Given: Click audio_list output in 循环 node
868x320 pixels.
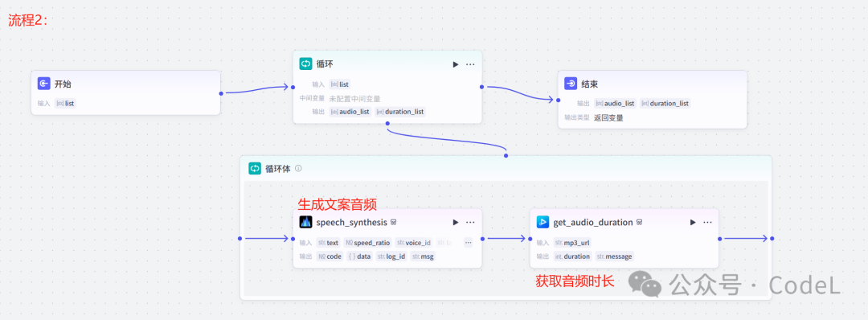Looking at the screenshot, I should (x=350, y=111).
